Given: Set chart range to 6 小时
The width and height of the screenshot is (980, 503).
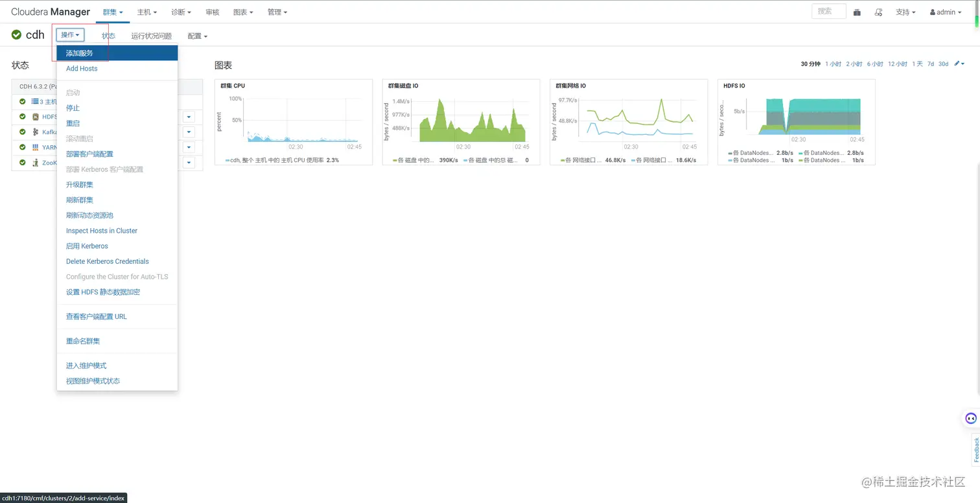Looking at the screenshot, I should (x=875, y=64).
